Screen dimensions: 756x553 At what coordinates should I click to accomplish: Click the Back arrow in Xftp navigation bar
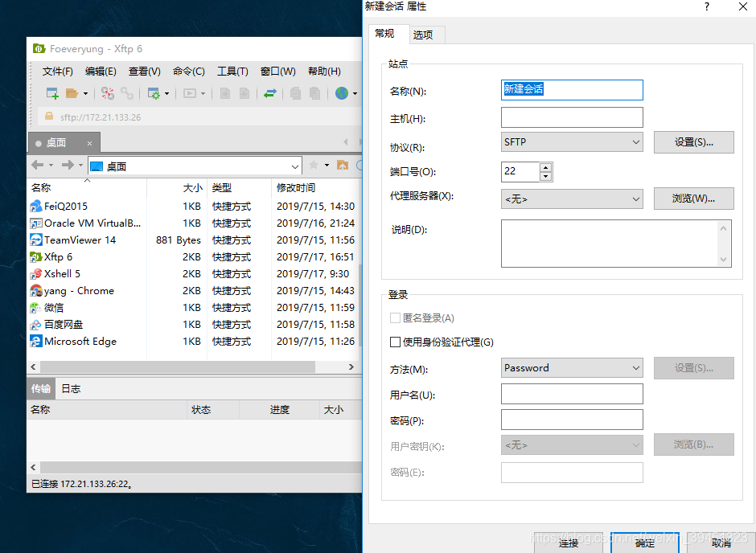coord(37,166)
